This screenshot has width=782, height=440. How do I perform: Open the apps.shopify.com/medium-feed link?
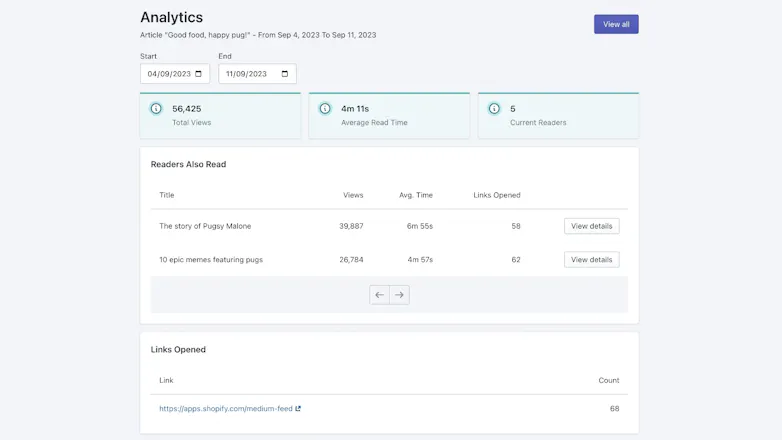(226, 409)
